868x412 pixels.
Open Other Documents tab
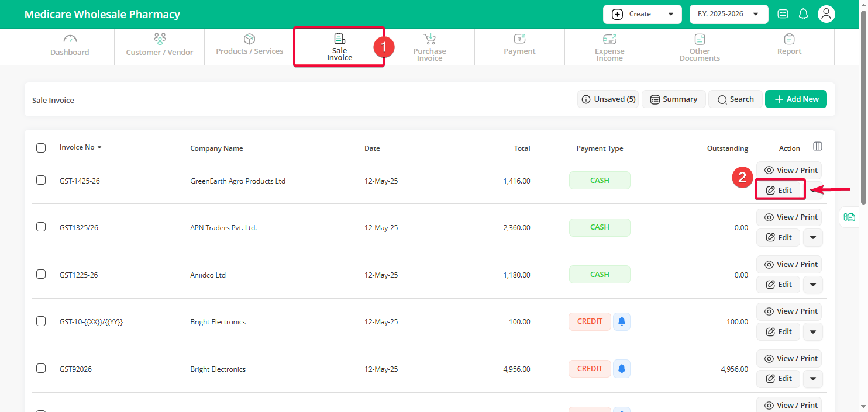coord(700,47)
